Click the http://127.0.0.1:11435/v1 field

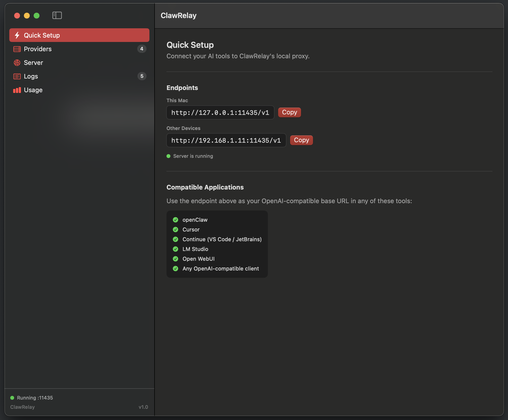coord(220,112)
